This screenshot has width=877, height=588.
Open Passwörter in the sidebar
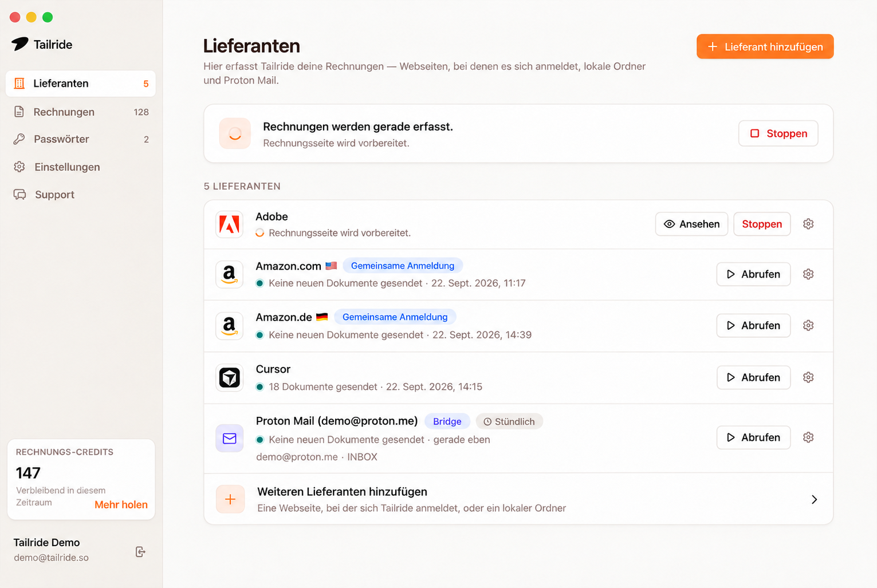click(x=81, y=139)
